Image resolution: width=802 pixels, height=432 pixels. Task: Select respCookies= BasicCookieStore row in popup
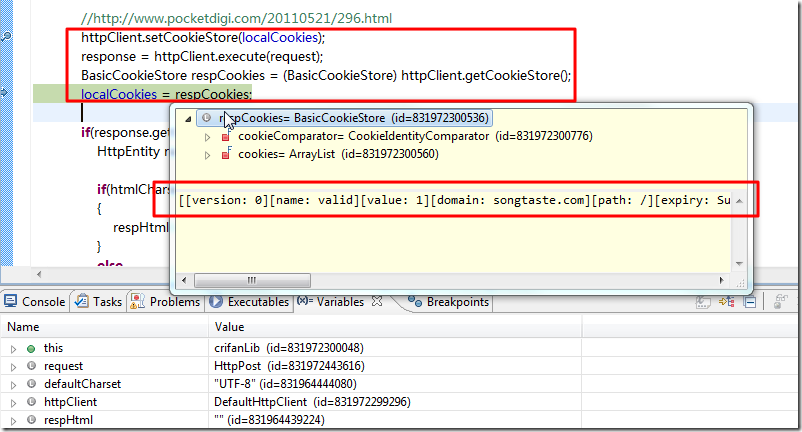point(345,118)
